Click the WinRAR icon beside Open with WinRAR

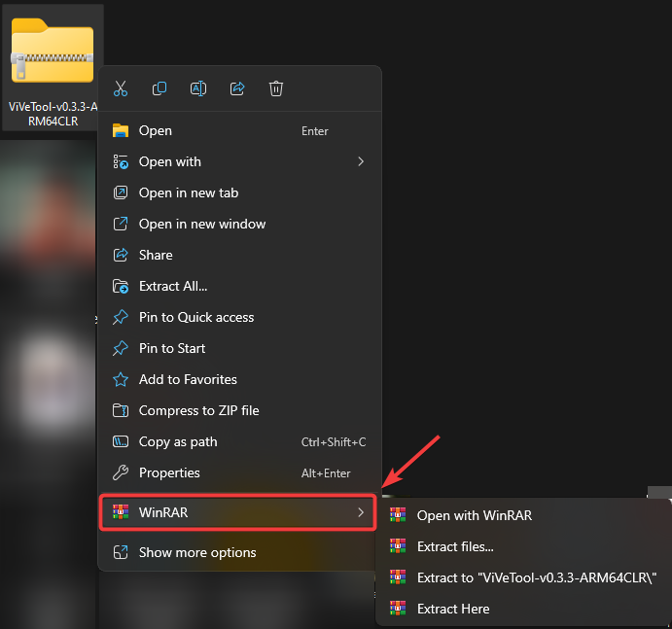click(x=398, y=514)
